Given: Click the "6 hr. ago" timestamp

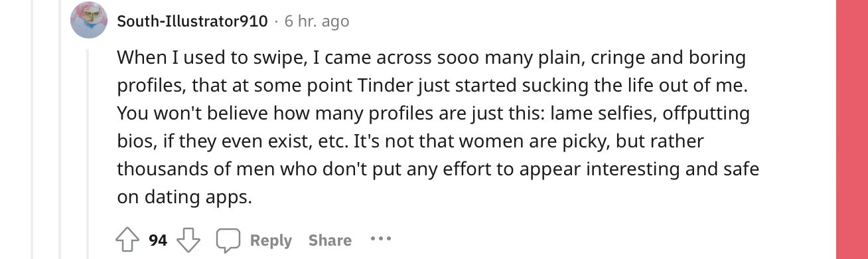Looking at the screenshot, I should click(x=317, y=21).
